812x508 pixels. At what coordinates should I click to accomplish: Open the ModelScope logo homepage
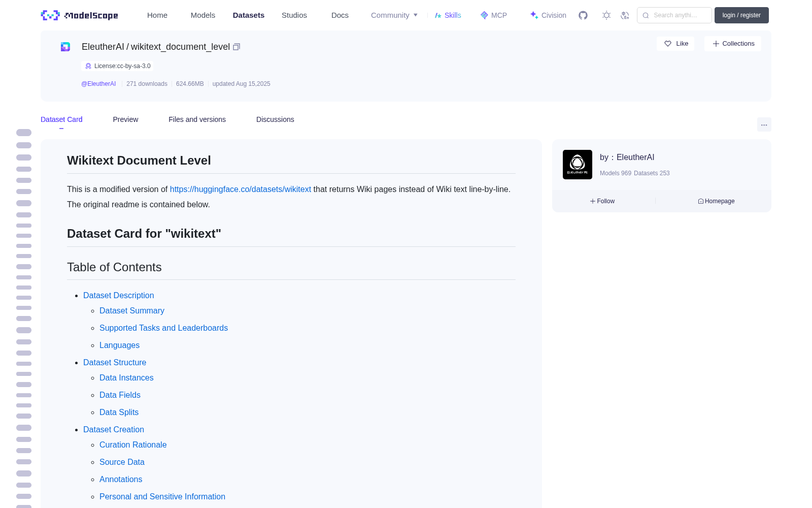(80, 15)
